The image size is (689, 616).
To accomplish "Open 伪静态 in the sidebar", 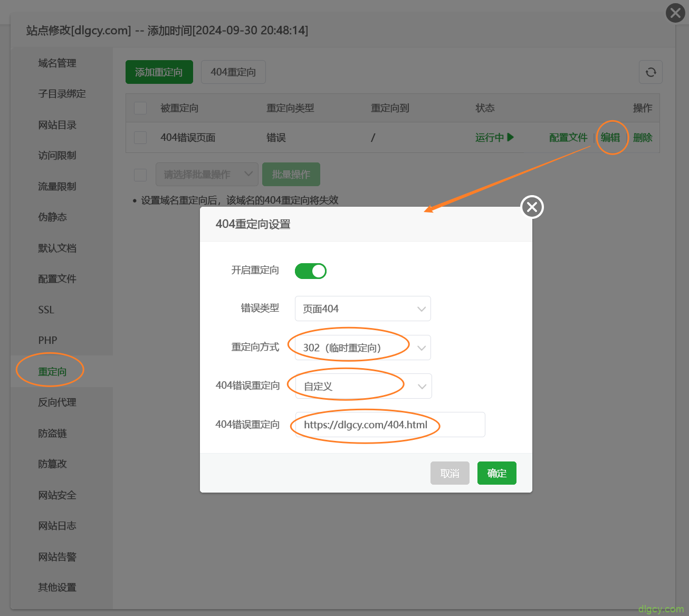I will coord(52,217).
